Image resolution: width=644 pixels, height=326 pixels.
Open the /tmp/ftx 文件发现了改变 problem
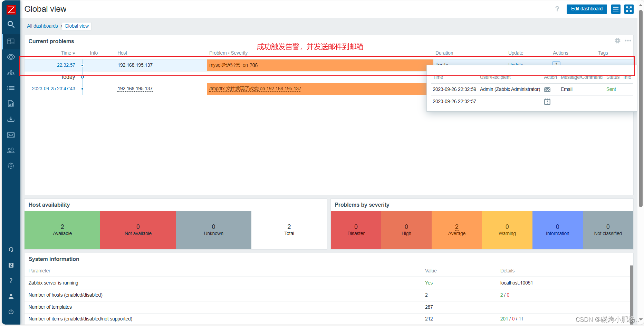pyautogui.click(x=255, y=89)
